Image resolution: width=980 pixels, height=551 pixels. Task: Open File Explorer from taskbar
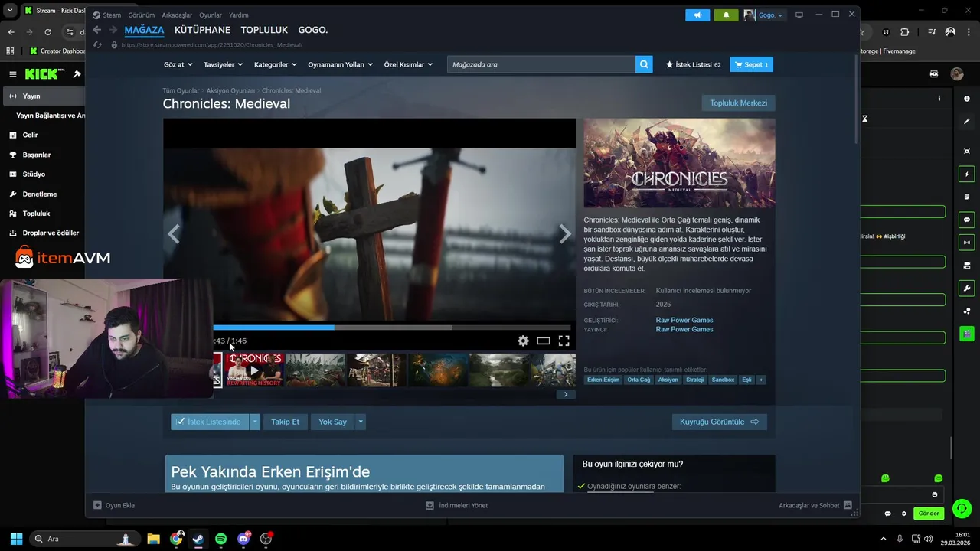(x=153, y=539)
